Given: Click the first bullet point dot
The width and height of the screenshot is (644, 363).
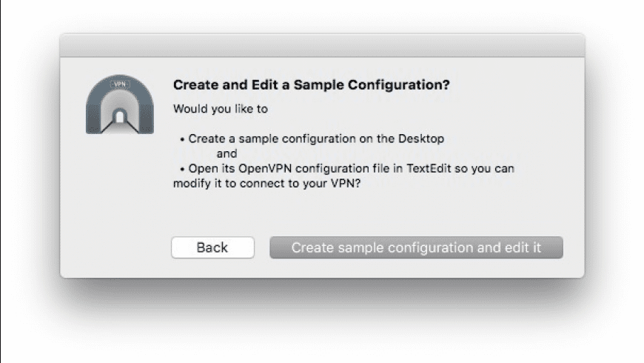Looking at the screenshot, I should pos(182,139).
